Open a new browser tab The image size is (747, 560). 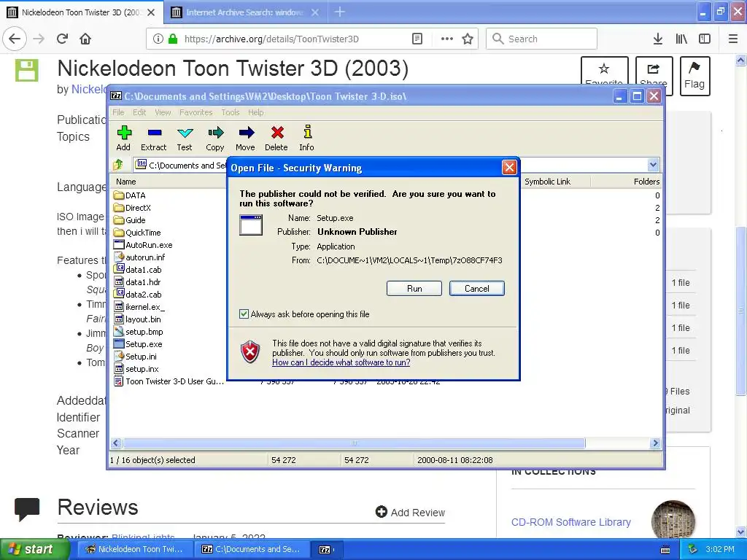pos(339,12)
